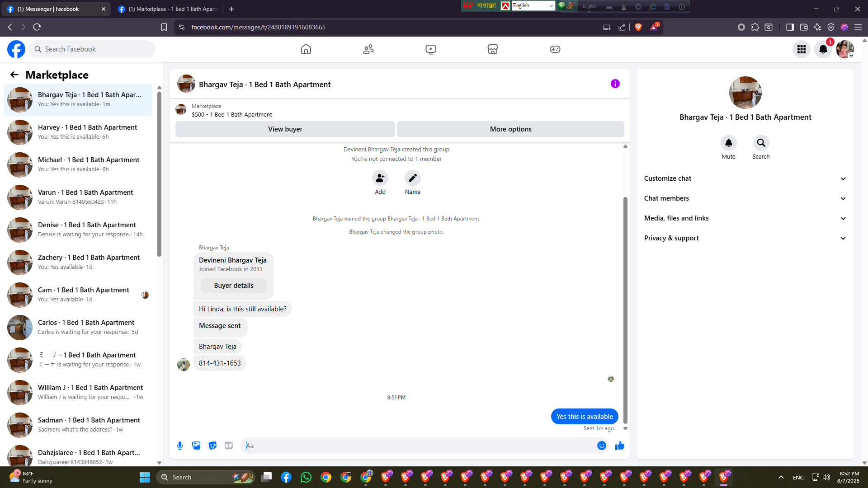Expand Customize chat section
868x488 pixels.
[x=745, y=178]
